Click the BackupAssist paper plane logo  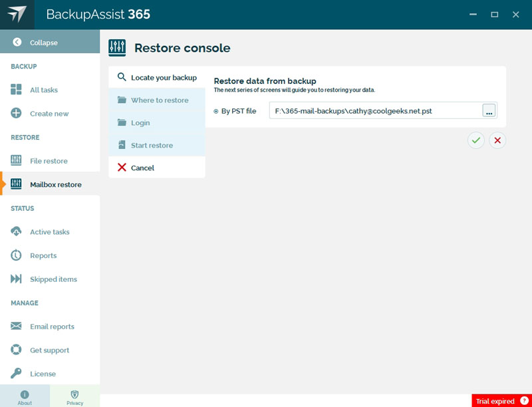pyautogui.click(x=17, y=14)
